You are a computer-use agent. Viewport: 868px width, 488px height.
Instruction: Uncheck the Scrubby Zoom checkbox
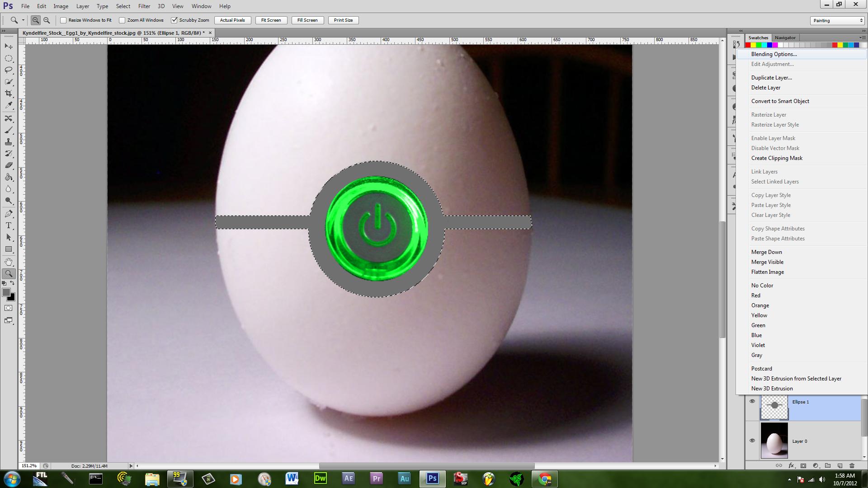click(x=174, y=20)
